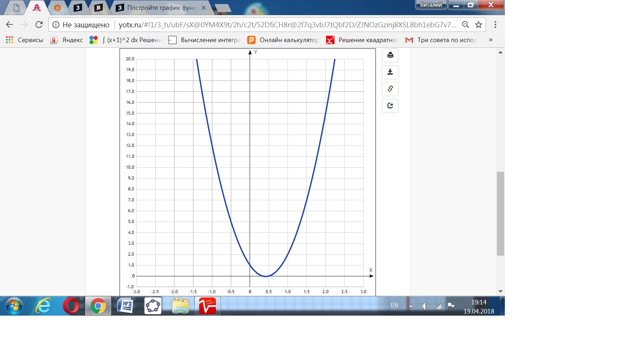Open Opera from the taskbar
Image resolution: width=622 pixels, height=364 pixels.
click(71, 306)
